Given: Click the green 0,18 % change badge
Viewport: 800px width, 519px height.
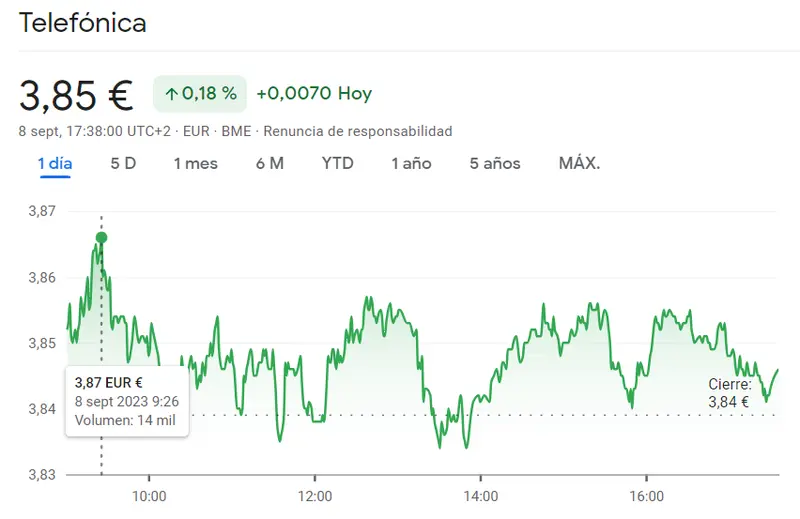Looking at the screenshot, I should 200,93.
